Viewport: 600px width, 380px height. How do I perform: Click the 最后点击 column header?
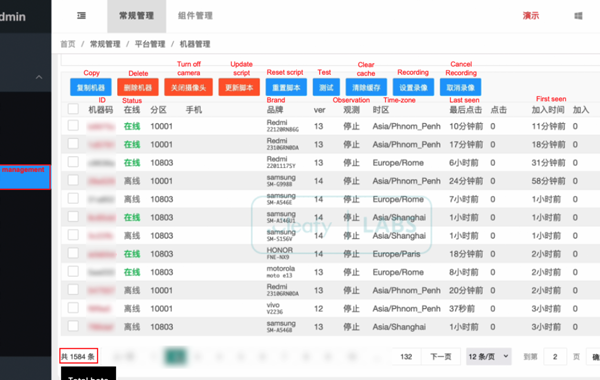465,110
